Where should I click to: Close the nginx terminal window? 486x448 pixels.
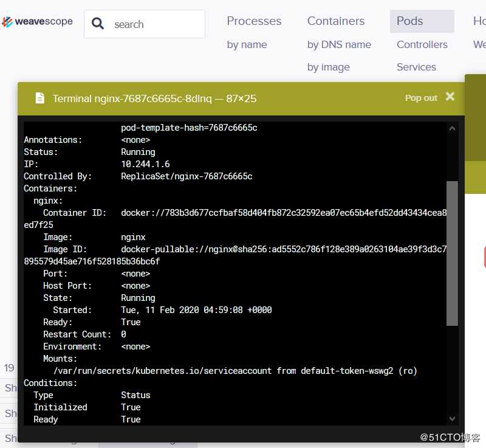(x=450, y=97)
